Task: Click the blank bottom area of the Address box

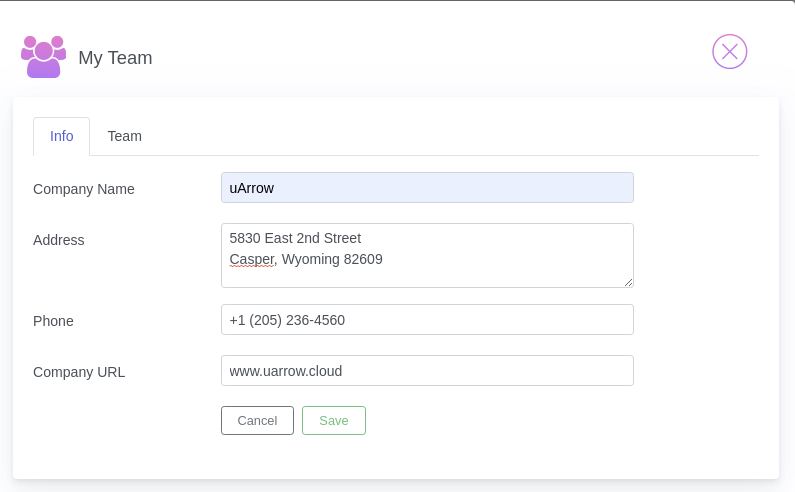Action: [x=427, y=277]
